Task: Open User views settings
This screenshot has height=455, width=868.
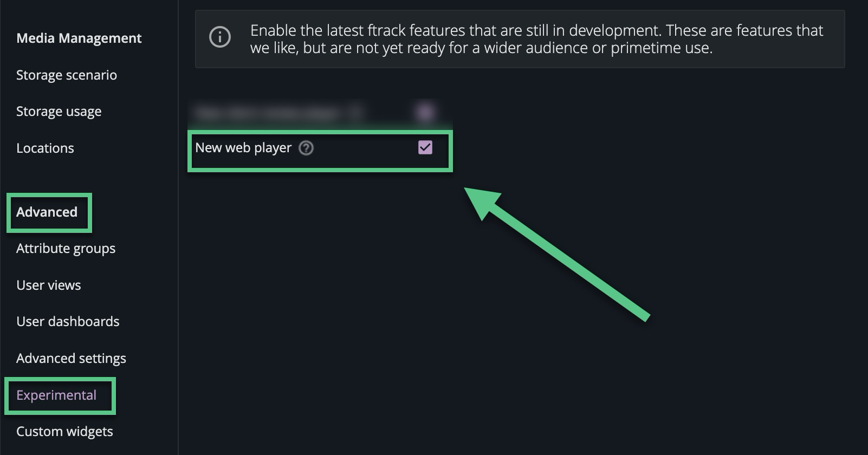Action: [x=48, y=285]
